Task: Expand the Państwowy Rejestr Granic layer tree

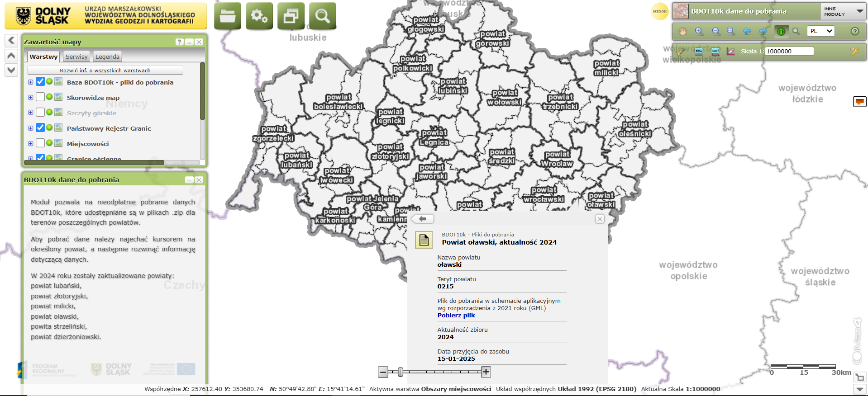Action: click(30, 128)
